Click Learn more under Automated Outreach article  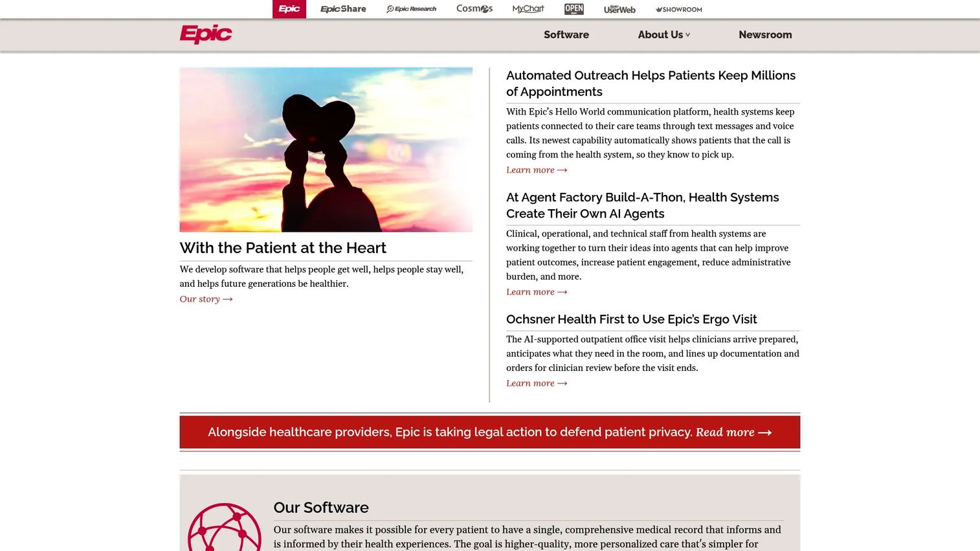point(537,170)
